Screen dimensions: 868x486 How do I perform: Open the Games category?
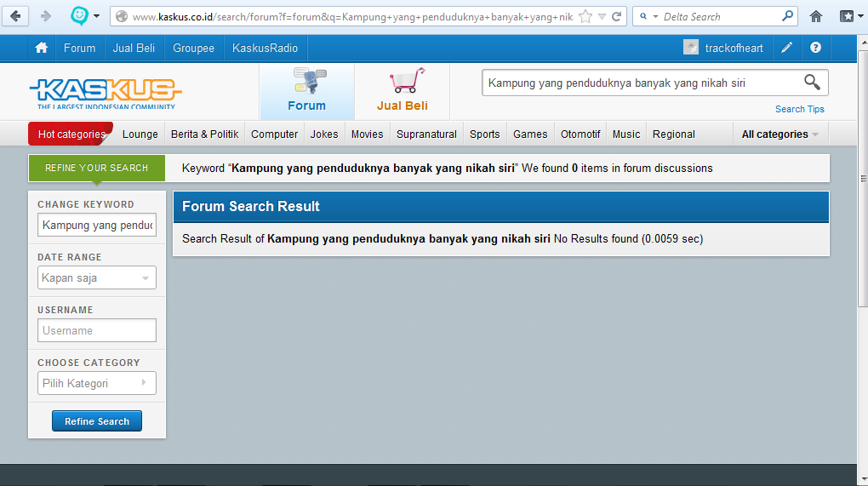(x=530, y=134)
